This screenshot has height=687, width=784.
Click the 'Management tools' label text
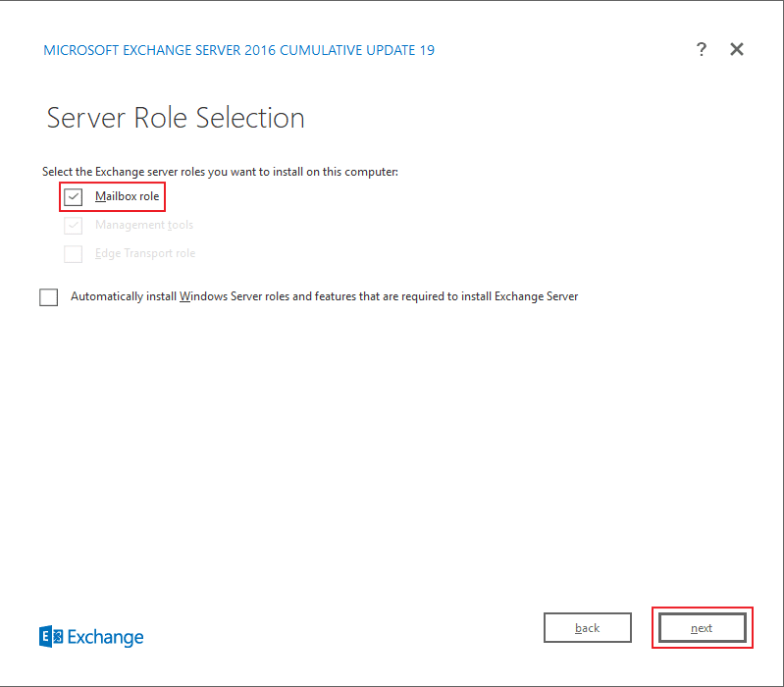click(144, 225)
